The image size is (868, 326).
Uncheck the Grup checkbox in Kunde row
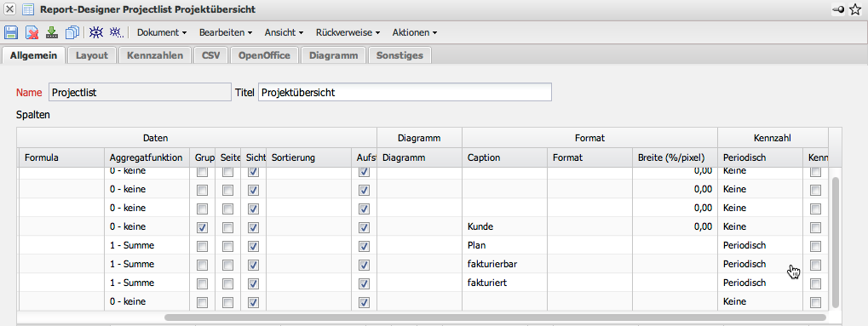click(203, 227)
